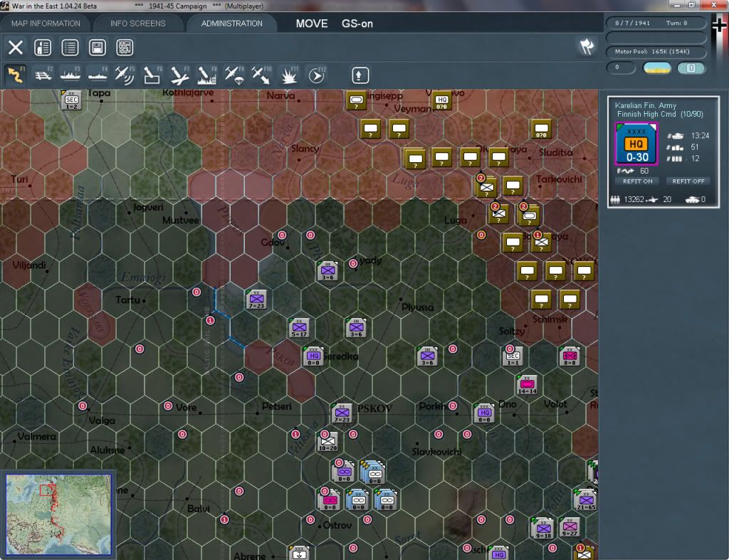Click the X icon in Administration toolbar
The height and width of the screenshot is (560, 729).
[x=16, y=48]
